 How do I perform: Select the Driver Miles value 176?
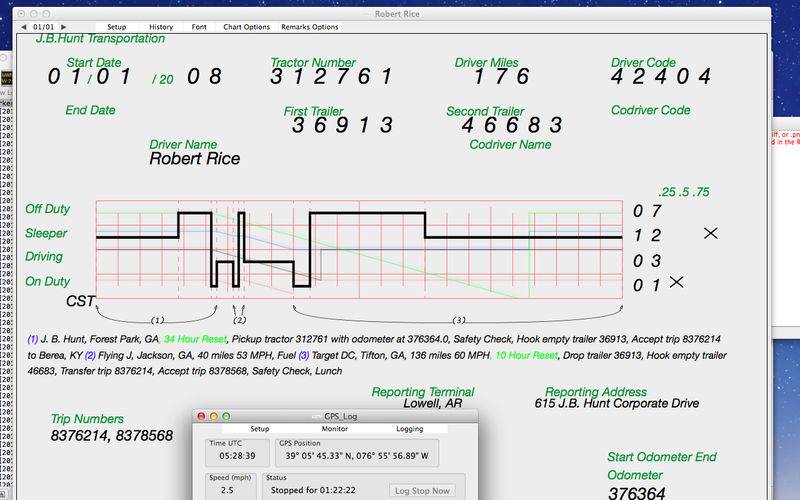(501, 77)
